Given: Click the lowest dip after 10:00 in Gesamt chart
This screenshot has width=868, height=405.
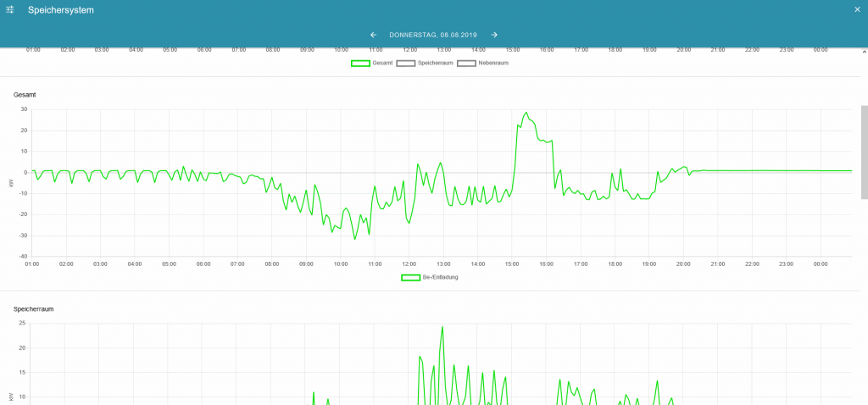Looking at the screenshot, I should point(355,239).
